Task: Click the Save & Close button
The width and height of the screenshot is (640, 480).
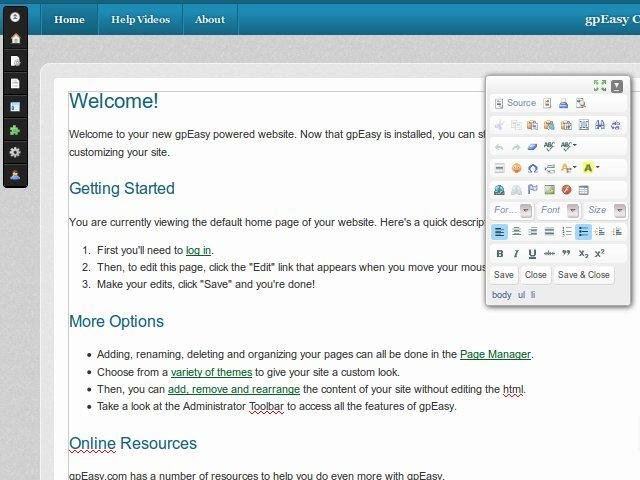Action: tap(583, 275)
